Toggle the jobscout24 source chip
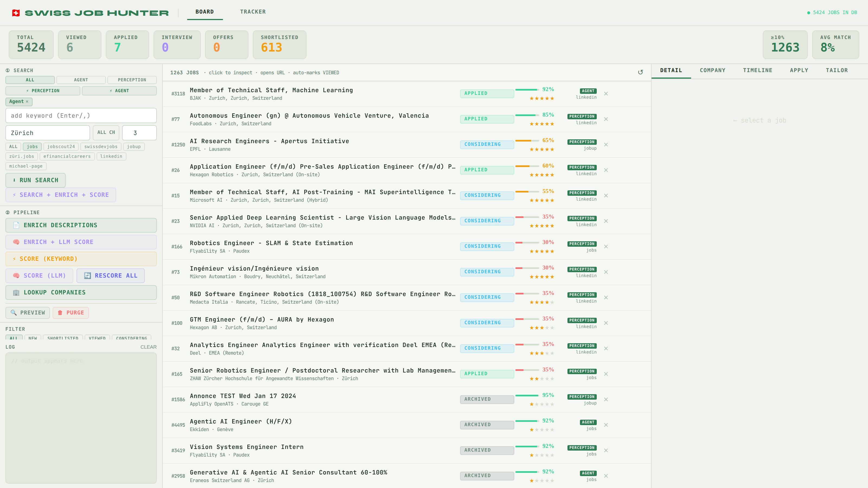The width and height of the screenshot is (868, 488). 61,146
